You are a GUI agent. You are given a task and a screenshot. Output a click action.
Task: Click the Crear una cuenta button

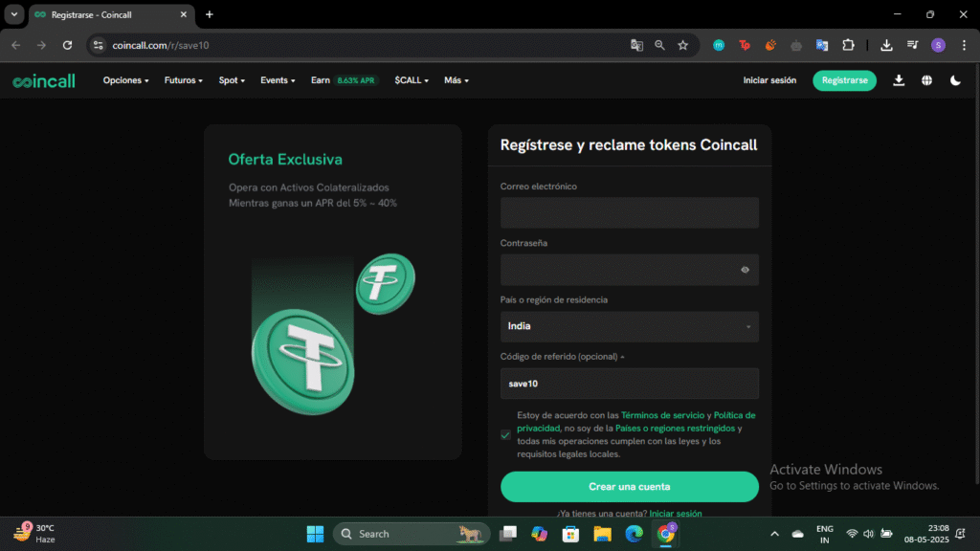tap(630, 487)
